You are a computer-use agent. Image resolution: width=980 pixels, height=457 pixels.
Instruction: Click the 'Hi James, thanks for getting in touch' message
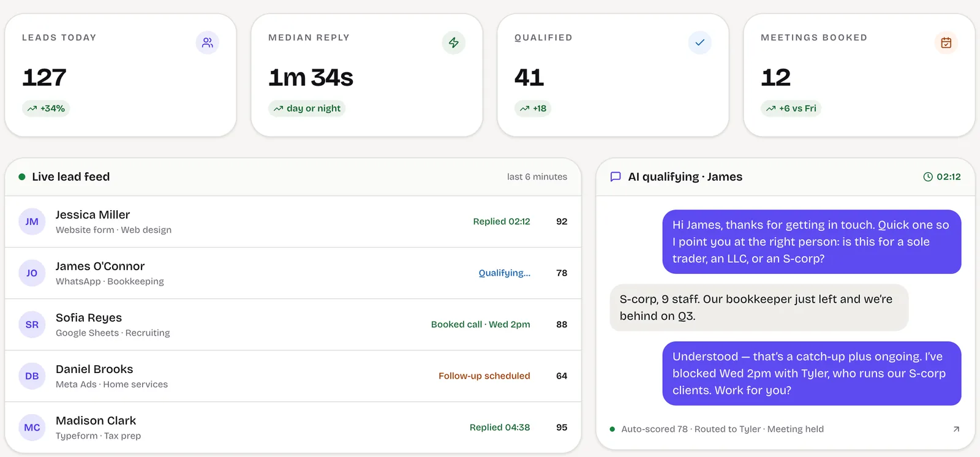(x=812, y=242)
